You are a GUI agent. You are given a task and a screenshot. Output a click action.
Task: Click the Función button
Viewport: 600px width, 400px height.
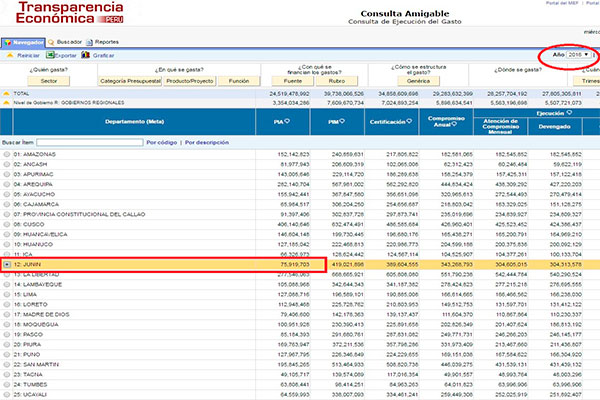coord(239,81)
